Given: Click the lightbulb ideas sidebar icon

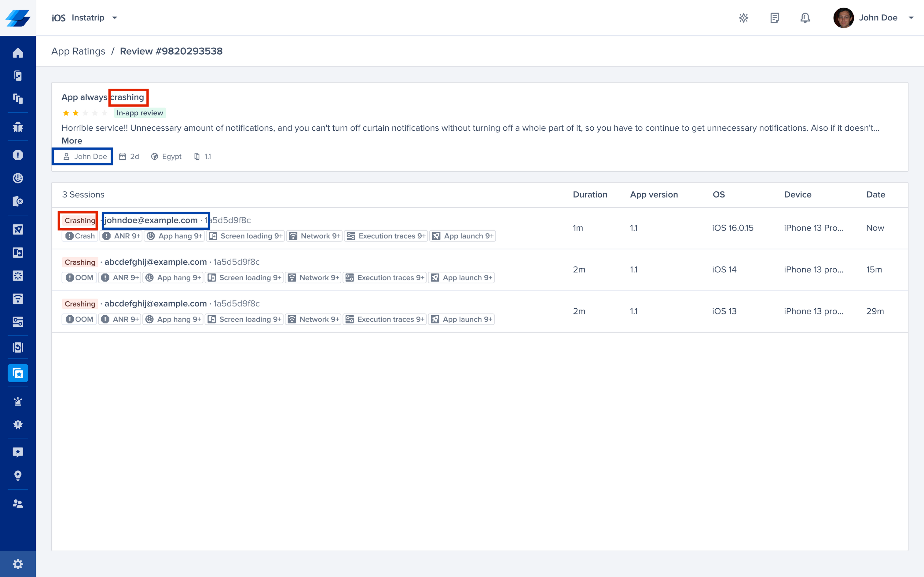Looking at the screenshot, I should coord(17,476).
